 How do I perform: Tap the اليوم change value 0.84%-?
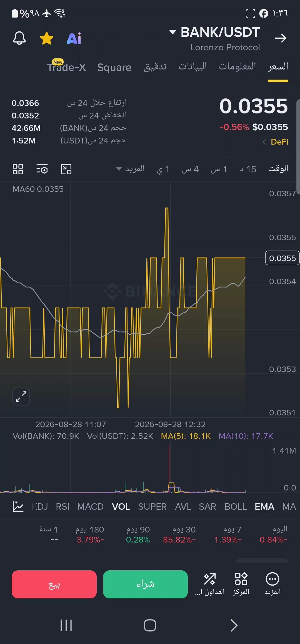point(274,540)
